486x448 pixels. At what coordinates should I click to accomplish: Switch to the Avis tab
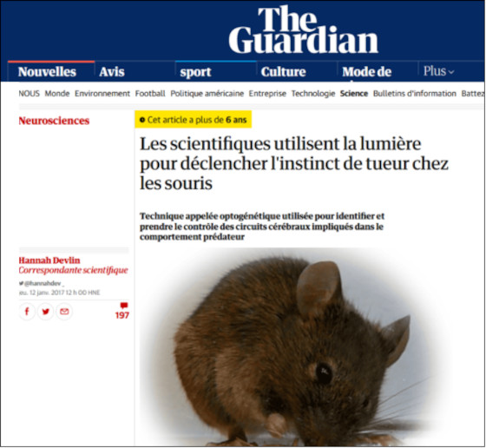[112, 72]
